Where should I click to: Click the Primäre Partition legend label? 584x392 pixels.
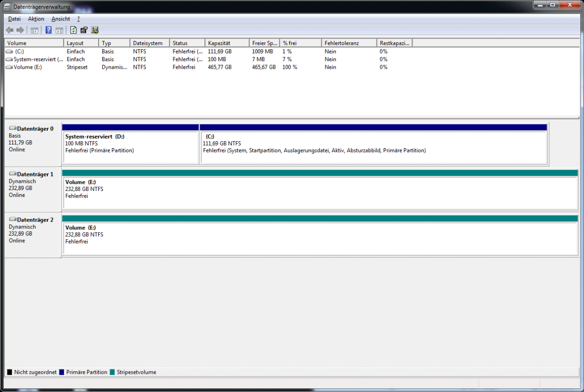87,372
